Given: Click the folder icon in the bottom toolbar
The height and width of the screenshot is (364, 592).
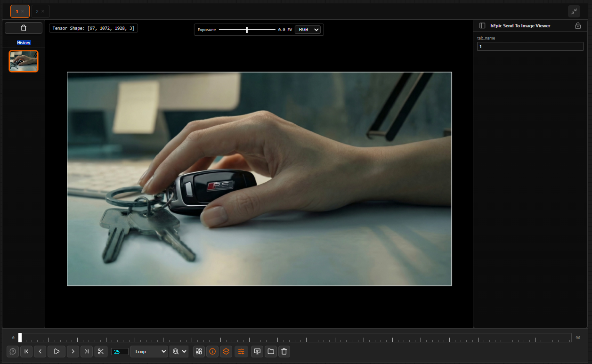Looking at the screenshot, I should (x=270, y=351).
